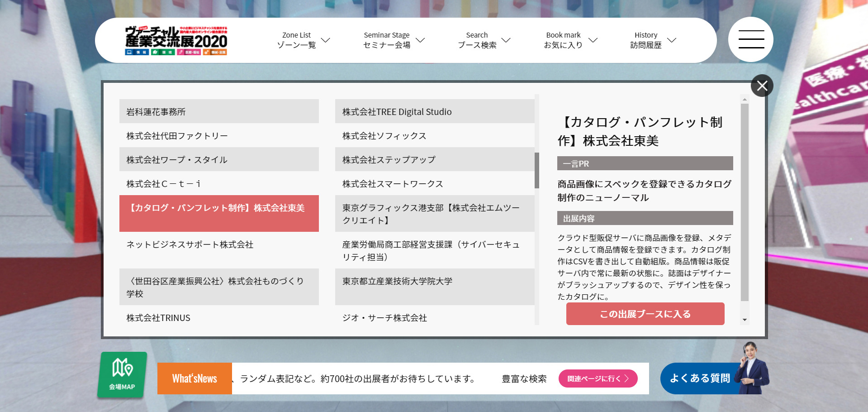Click the detail panel scroll-down arrow
Viewport: 868px width, 412px height.
(x=745, y=320)
